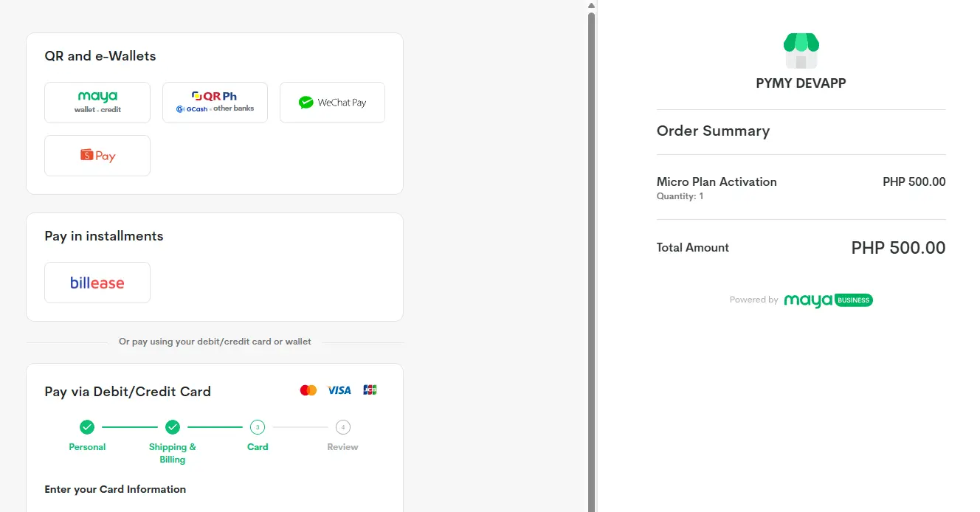Click the PYMY DEVAPP storefront icon
Viewport: 980px width, 512px height.
801,51
